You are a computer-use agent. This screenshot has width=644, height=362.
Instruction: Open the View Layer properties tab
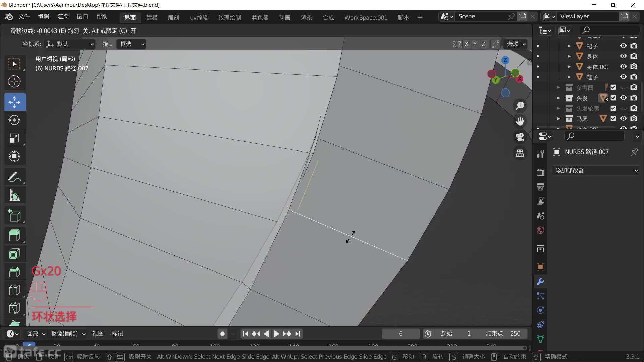point(540,201)
